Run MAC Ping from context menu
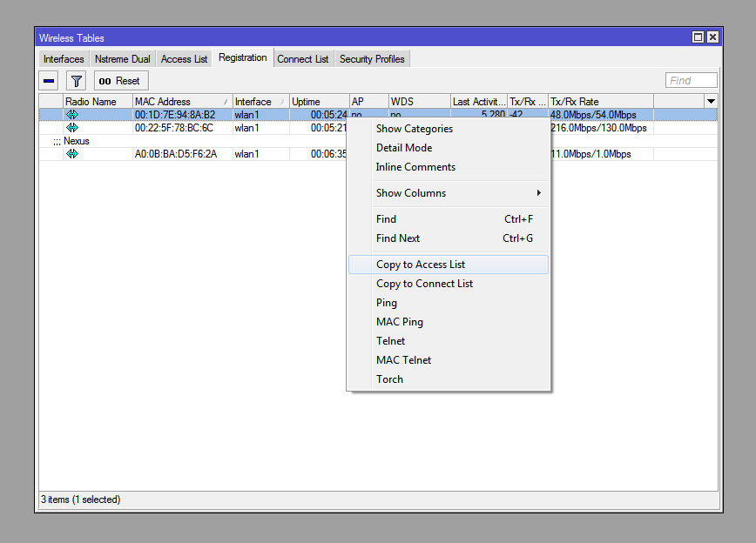The width and height of the screenshot is (756, 543). [399, 322]
